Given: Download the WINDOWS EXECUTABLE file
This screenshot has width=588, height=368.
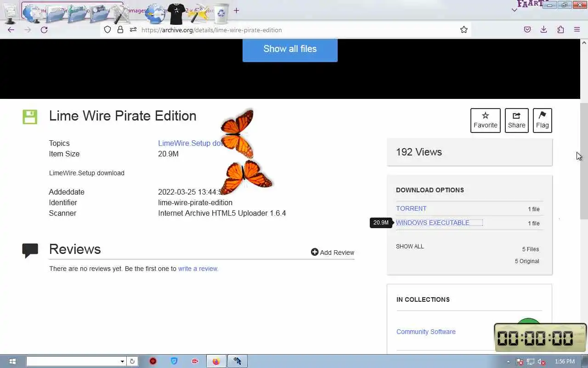Looking at the screenshot, I should 433,223.
